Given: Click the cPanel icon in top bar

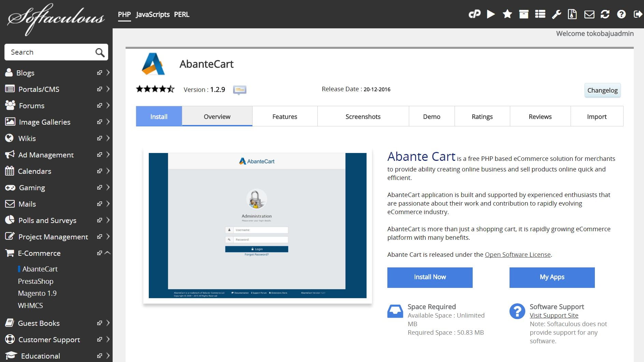Looking at the screenshot, I should tap(474, 14).
